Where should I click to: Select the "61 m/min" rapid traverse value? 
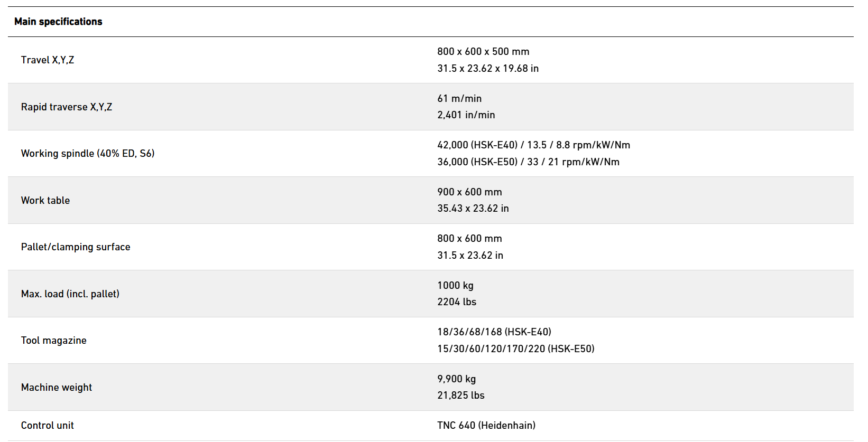pos(459,99)
